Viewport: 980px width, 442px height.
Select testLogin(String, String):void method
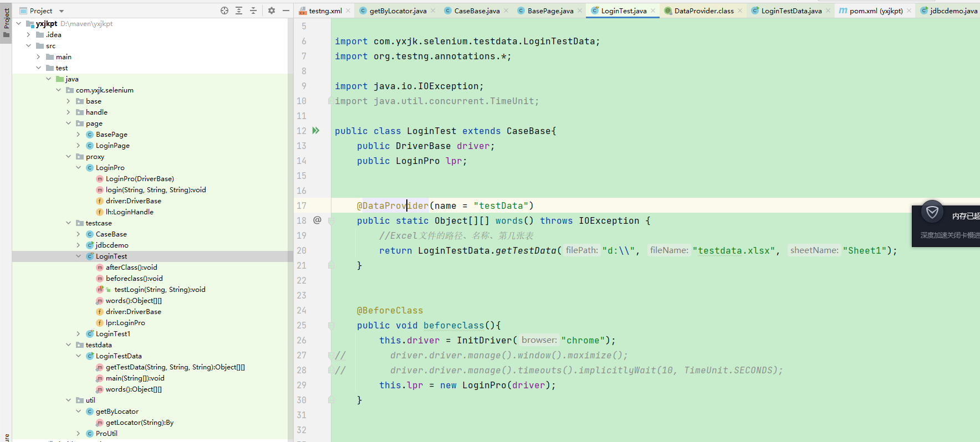(x=160, y=289)
